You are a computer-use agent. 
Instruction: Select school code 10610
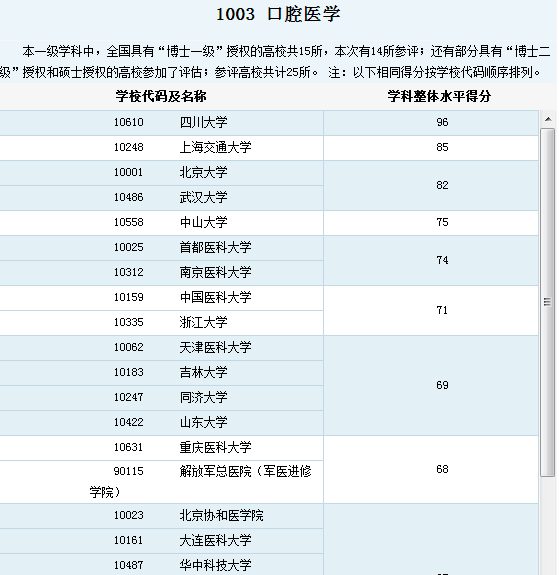tap(128, 122)
